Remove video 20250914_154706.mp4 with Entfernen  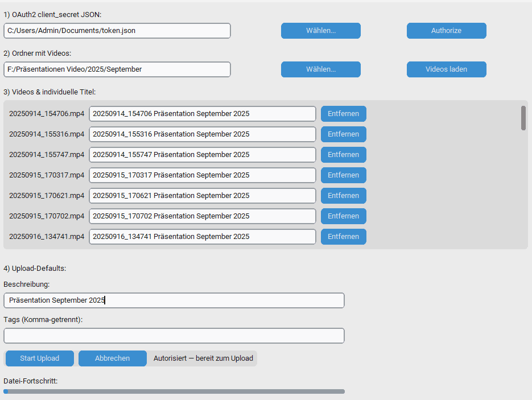click(x=343, y=113)
